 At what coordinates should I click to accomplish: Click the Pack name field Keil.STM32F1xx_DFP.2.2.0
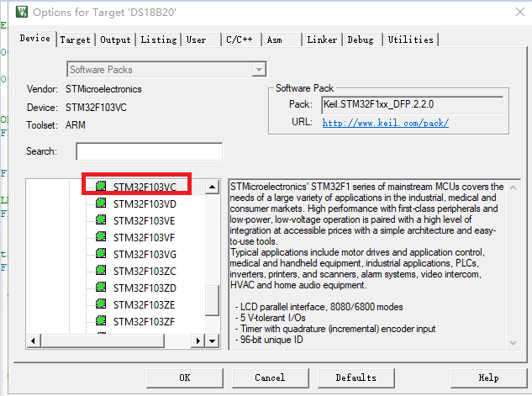tap(412, 105)
